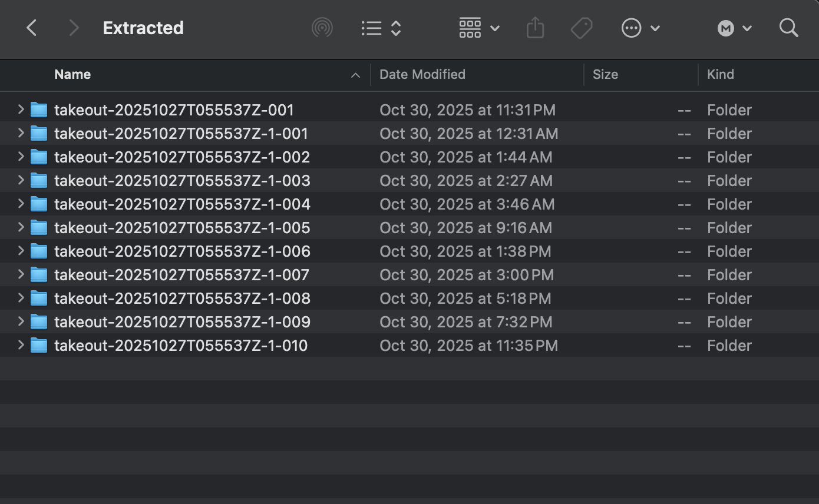Viewport: 819px width, 504px height.
Task: Sort by the Name column header
Action: tap(72, 74)
